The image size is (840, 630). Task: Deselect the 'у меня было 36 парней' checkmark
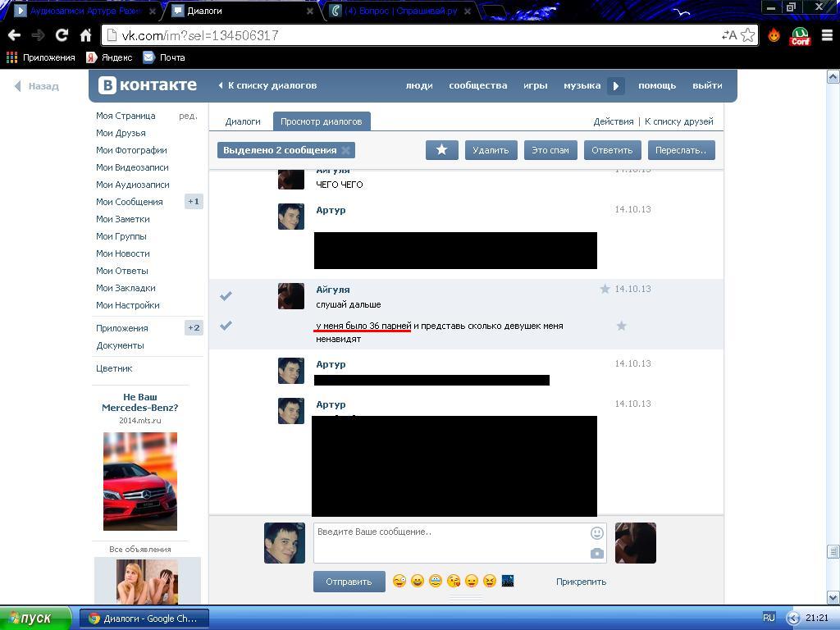click(226, 325)
